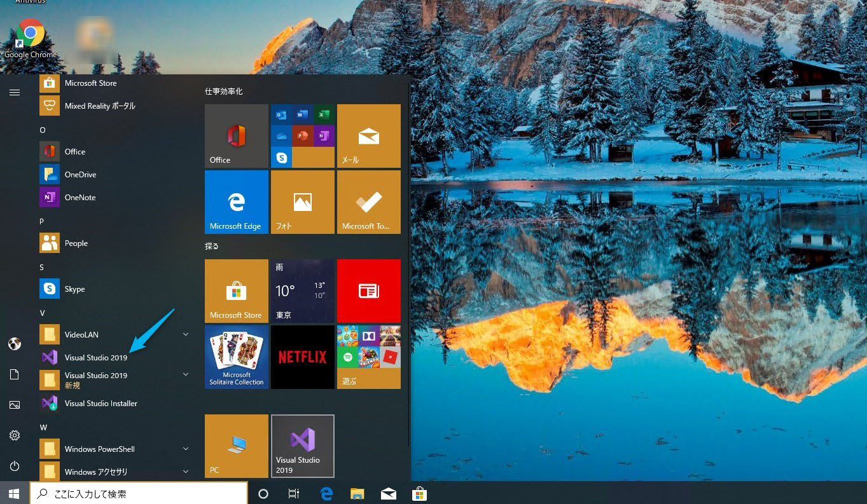The height and width of the screenshot is (504, 867).
Task: Launch Visual Studio 2019 app entry
Action: point(114,357)
